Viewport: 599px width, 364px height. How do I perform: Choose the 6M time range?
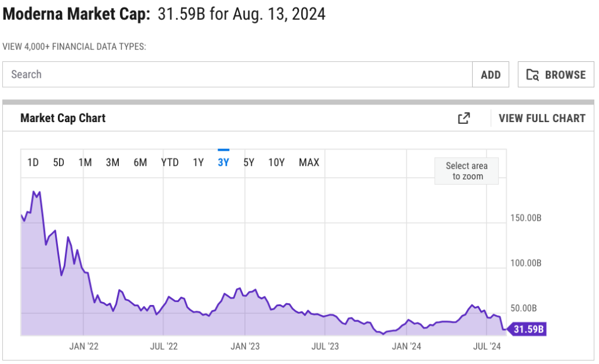[x=140, y=162]
